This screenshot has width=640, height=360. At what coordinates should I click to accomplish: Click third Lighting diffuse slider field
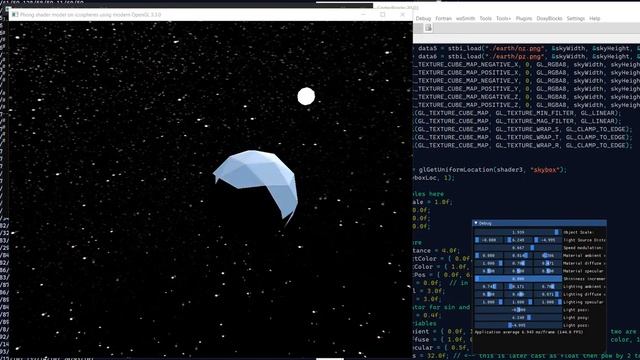[547, 294]
